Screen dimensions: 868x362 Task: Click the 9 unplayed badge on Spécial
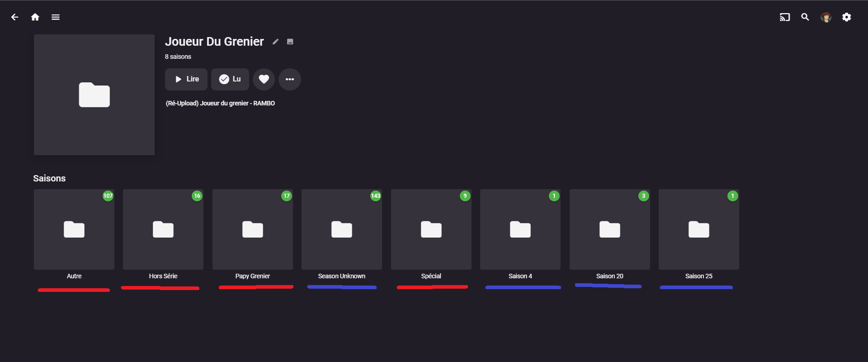point(465,196)
